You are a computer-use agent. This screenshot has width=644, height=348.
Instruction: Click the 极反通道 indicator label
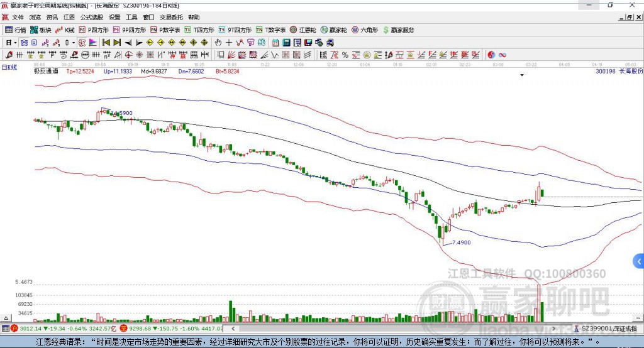46,72
